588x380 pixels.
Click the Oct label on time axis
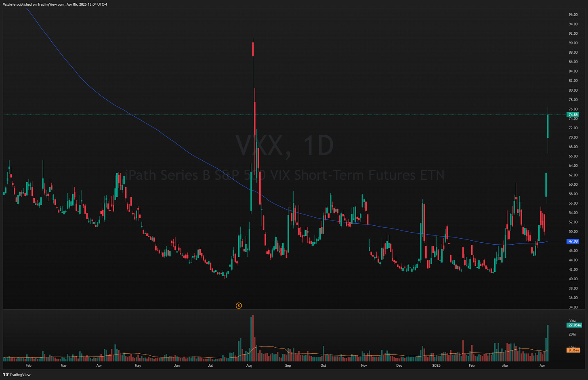coord(323,365)
